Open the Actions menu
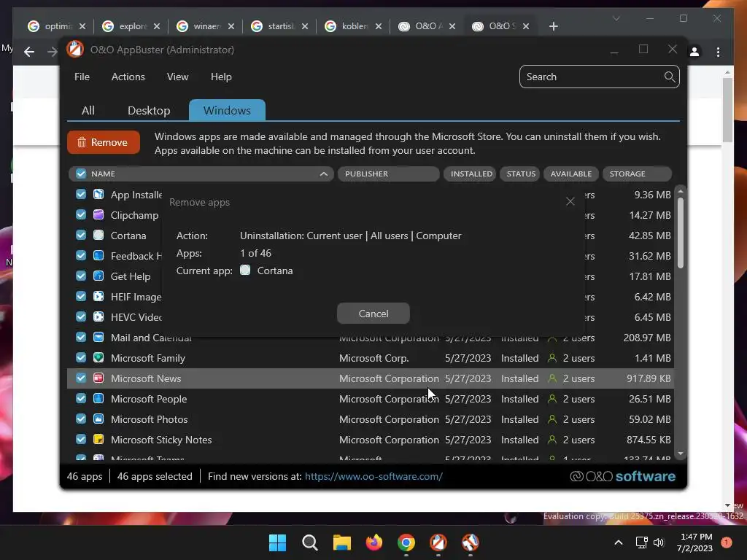Viewport: 747px width, 560px height. [x=128, y=77]
